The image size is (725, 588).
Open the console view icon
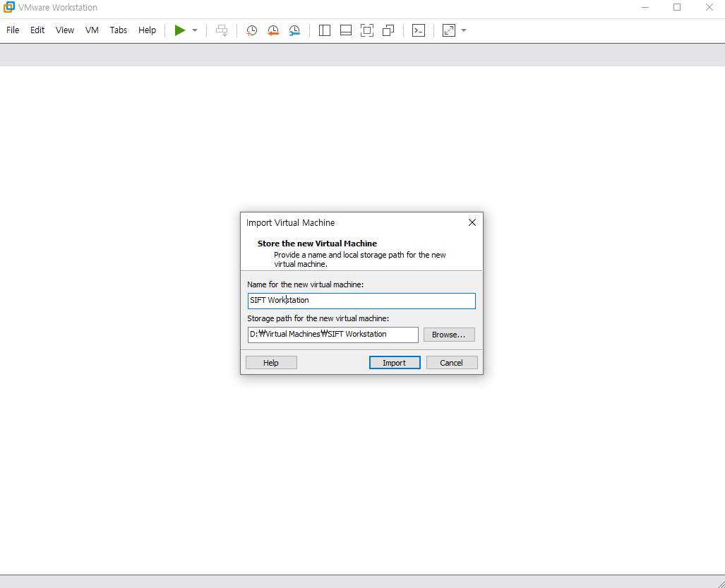(x=419, y=30)
